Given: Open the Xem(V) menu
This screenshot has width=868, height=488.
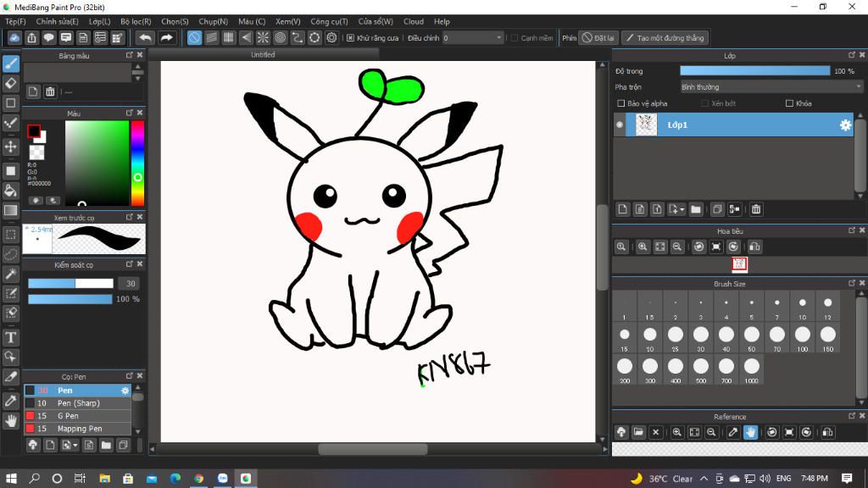Looking at the screenshot, I should (288, 21).
